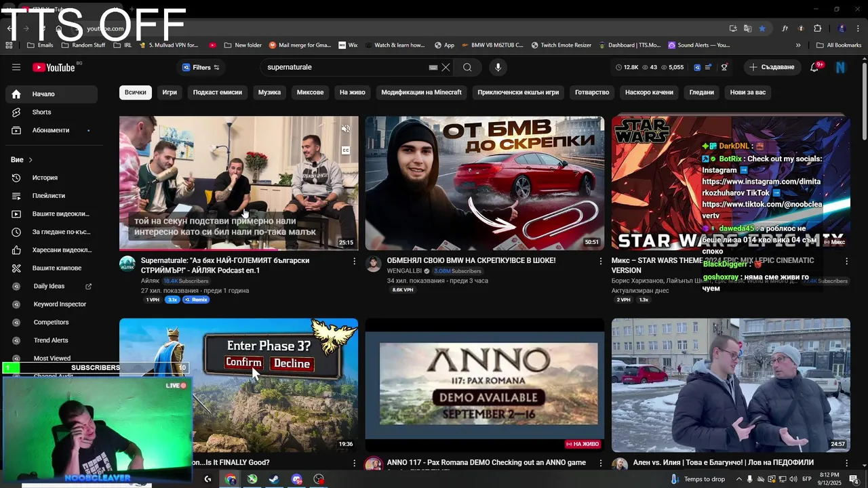This screenshot has height=488, width=868.
Task: Open Абонаменти in the sidebar
Action: 52,130
